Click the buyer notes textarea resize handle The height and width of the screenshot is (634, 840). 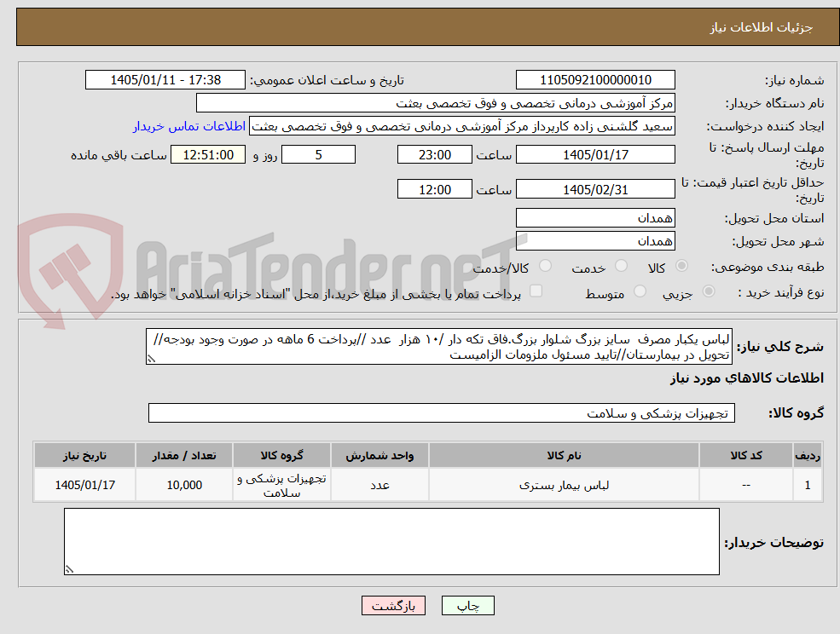(x=69, y=569)
